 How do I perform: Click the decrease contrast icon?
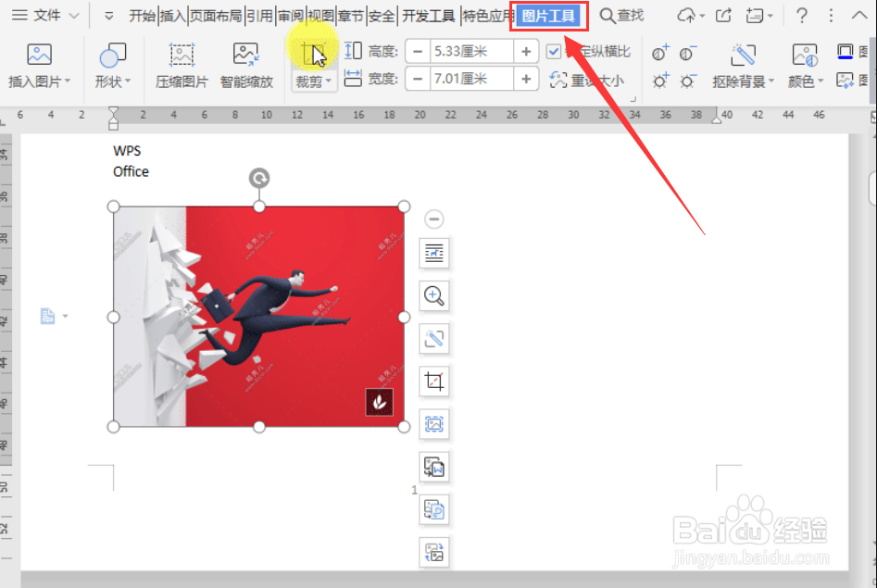click(x=688, y=53)
